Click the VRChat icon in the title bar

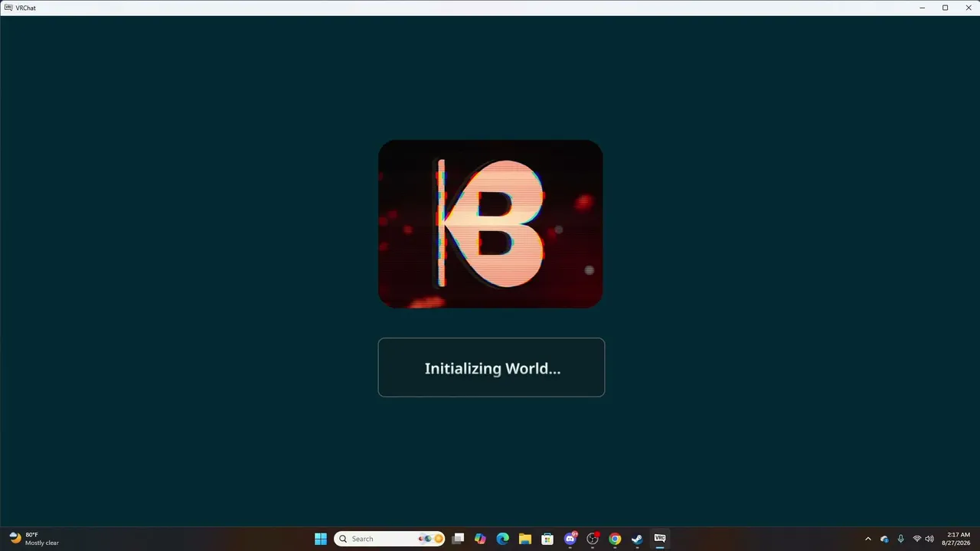click(x=8, y=8)
